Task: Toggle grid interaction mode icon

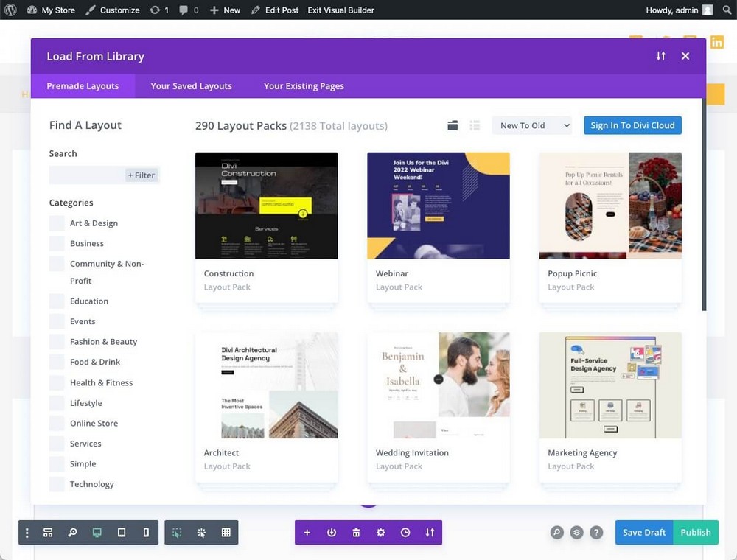Action: (x=226, y=532)
